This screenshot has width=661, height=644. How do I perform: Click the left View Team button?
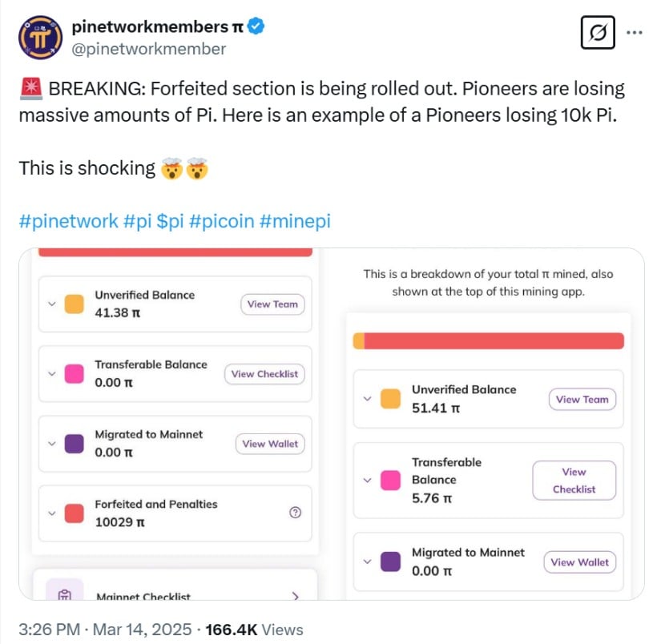[272, 304]
